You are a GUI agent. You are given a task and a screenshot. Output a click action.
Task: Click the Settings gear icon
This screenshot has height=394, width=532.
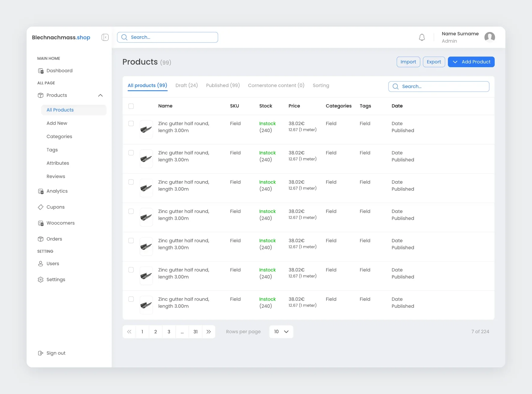coord(41,280)
